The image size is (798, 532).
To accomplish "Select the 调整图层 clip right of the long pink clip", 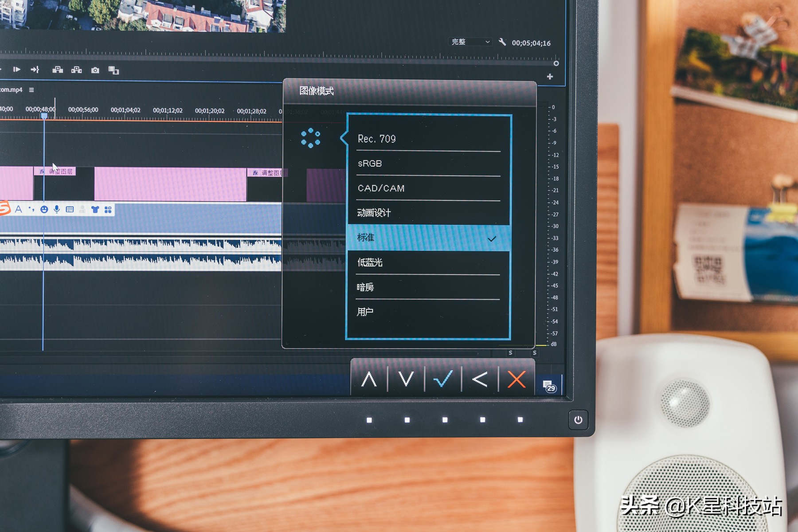I will (268, 173).
